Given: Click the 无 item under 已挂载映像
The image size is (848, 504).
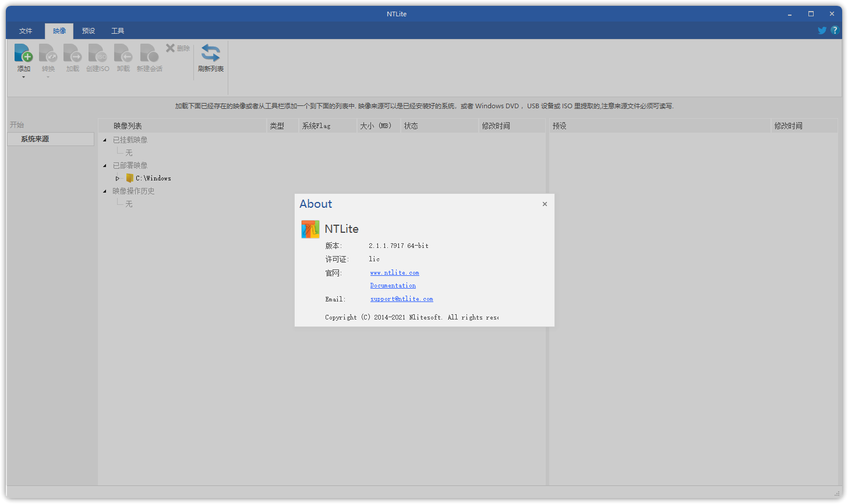Looking at the screenshot, I should [x=129, y=153].
